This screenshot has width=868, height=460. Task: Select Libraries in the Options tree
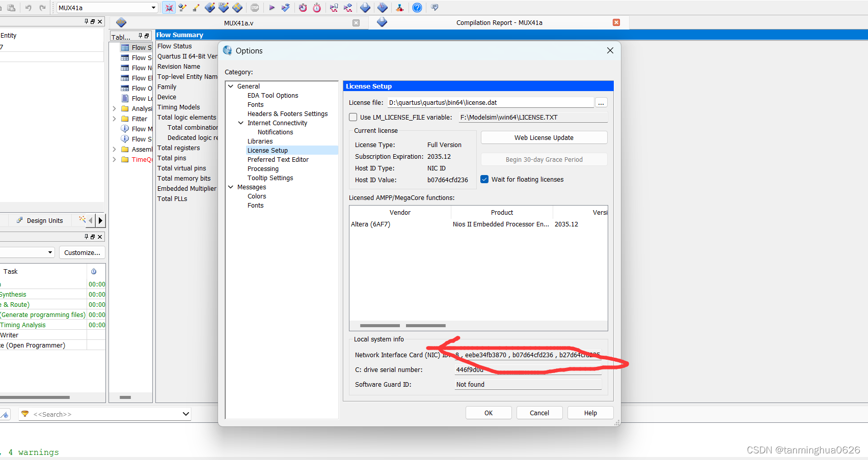click(x=260, y=141)
